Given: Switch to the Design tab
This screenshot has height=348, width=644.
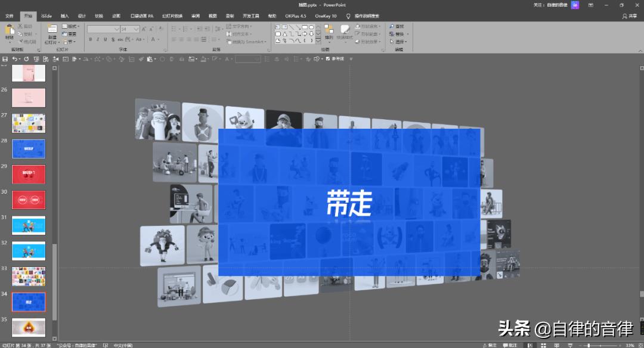Looking at the screenshot, I should [x=82, y=16].
